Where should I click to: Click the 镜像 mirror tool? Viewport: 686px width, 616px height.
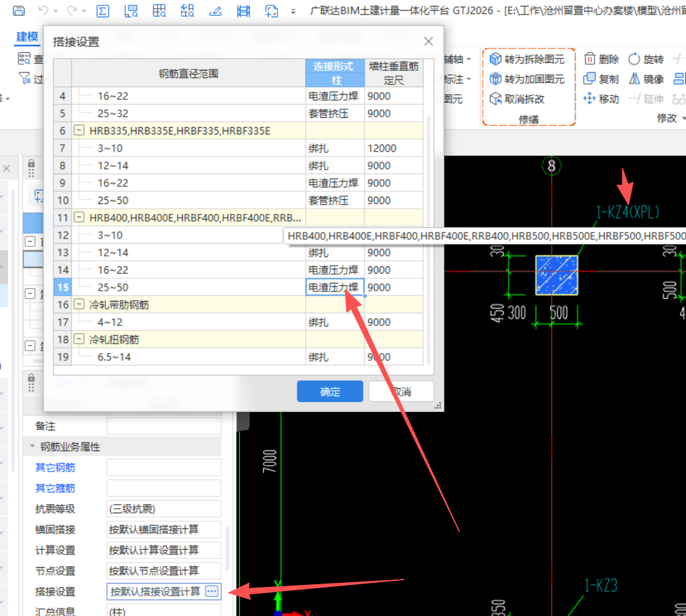pyautogui.click(x=646, y=79)
